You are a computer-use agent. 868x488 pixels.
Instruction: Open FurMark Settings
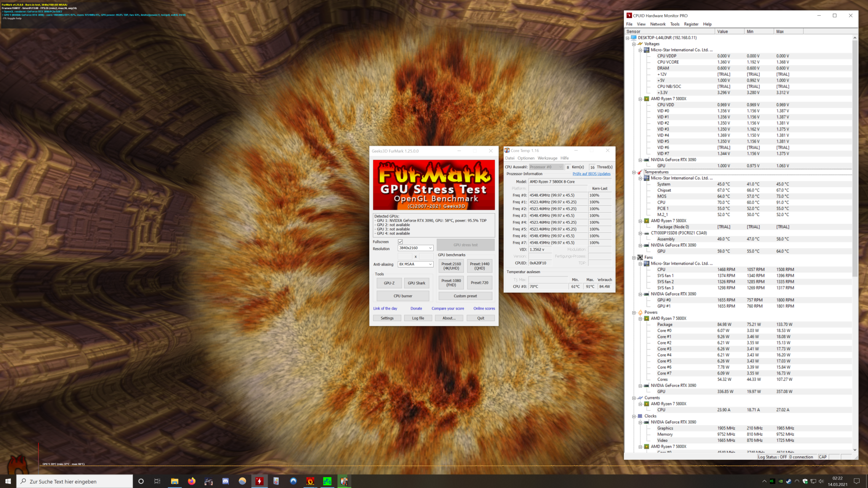click(387, 318)
